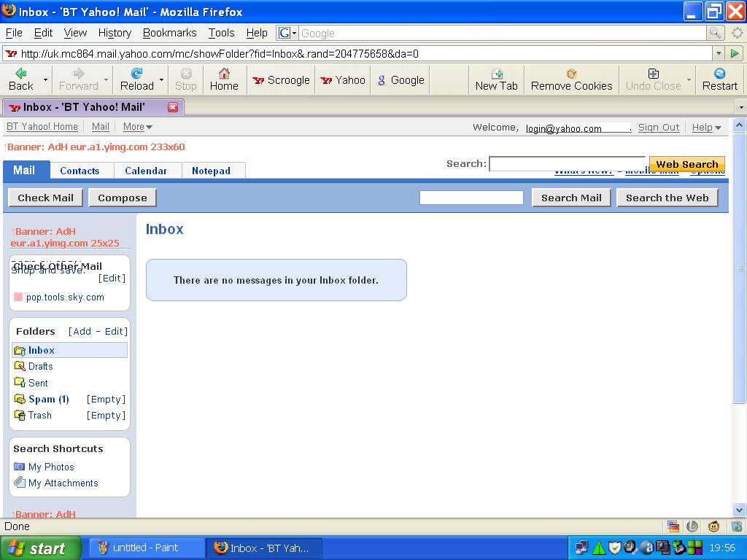Viewport: 747px width, 560px height.
Task: Expand the More dropdown in Yahoo header
Action: (137, 127)
